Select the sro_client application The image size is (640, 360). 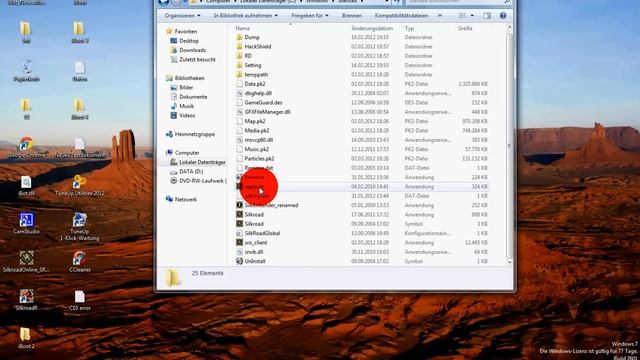tap(256, 243)
